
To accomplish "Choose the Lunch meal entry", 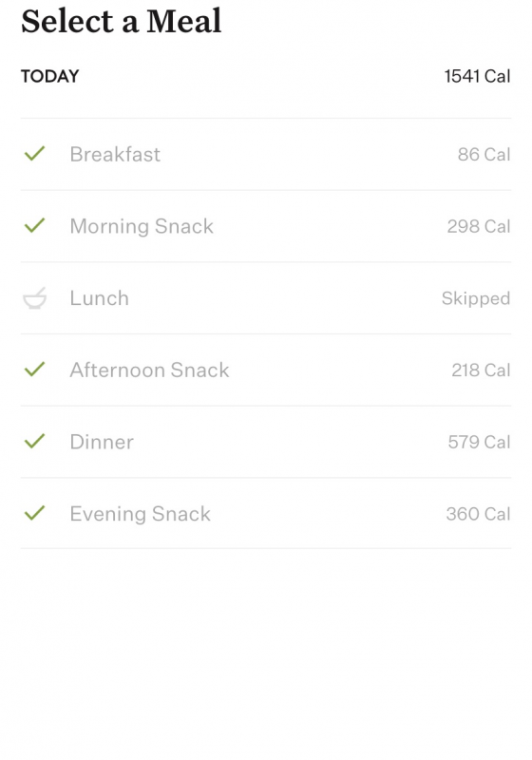I will [x=265, y=298].
